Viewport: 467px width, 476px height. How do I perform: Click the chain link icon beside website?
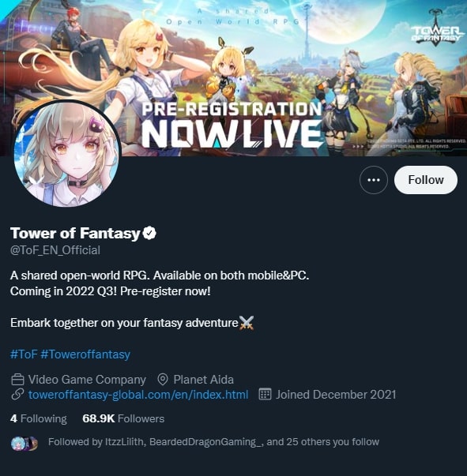17,395
